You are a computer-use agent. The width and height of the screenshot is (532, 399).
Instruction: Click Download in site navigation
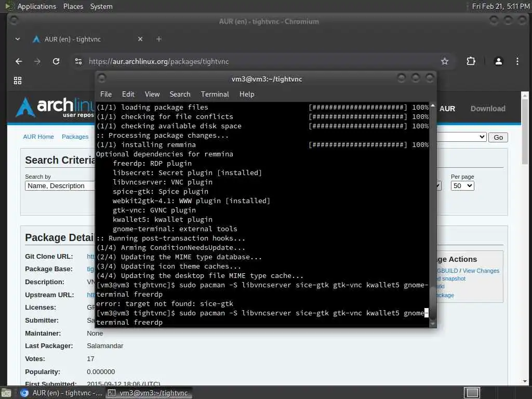pyautogui.click(x=487, y=109)
